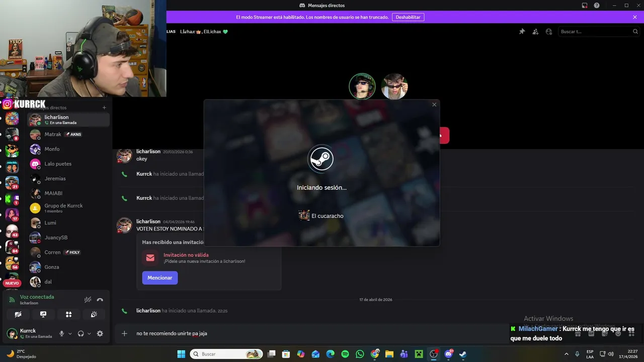Viewport: 644px width, 362px height.
Task: Open the Windows Start menu
Action: 181,354
